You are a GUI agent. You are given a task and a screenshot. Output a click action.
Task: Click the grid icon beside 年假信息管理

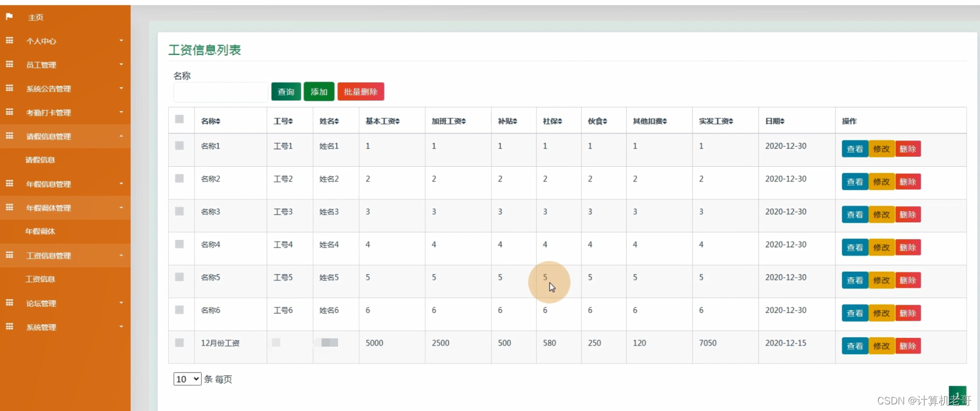tap(9, 183)
